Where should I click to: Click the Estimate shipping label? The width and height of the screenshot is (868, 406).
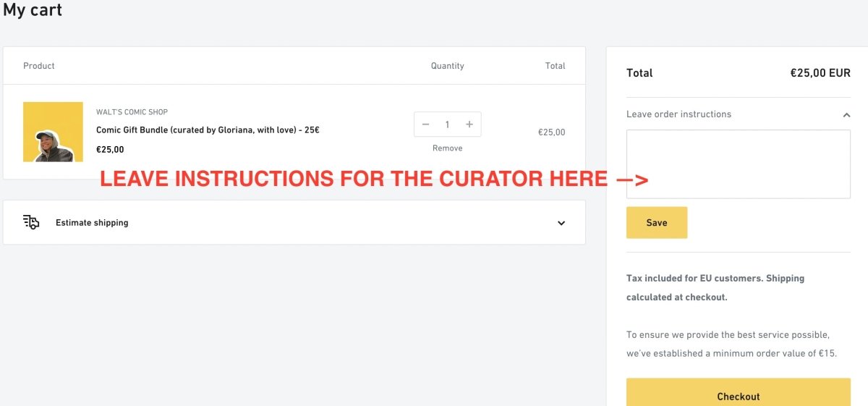pos(92,223)
